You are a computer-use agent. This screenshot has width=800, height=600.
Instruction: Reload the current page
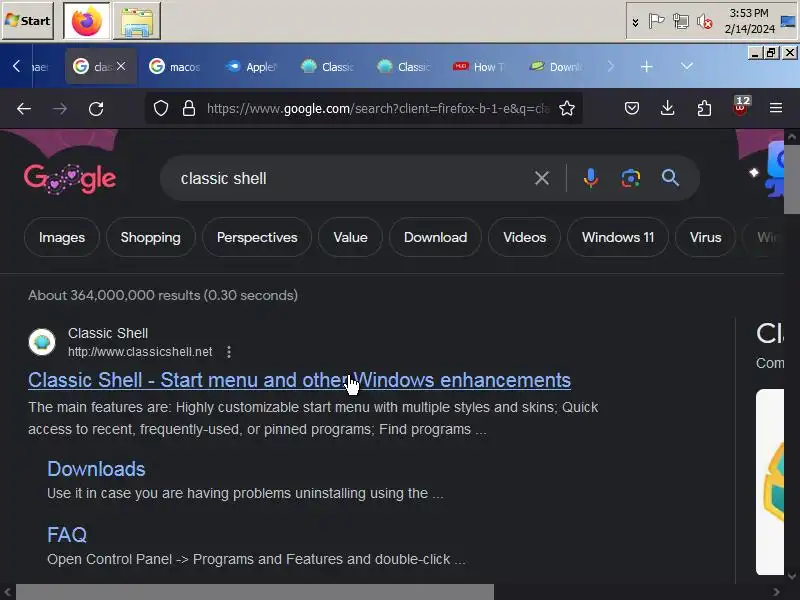tap(96, 108)
